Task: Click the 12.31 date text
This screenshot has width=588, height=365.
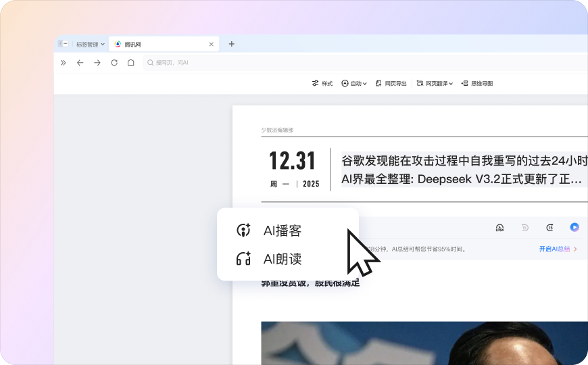Action: (292, 161)
